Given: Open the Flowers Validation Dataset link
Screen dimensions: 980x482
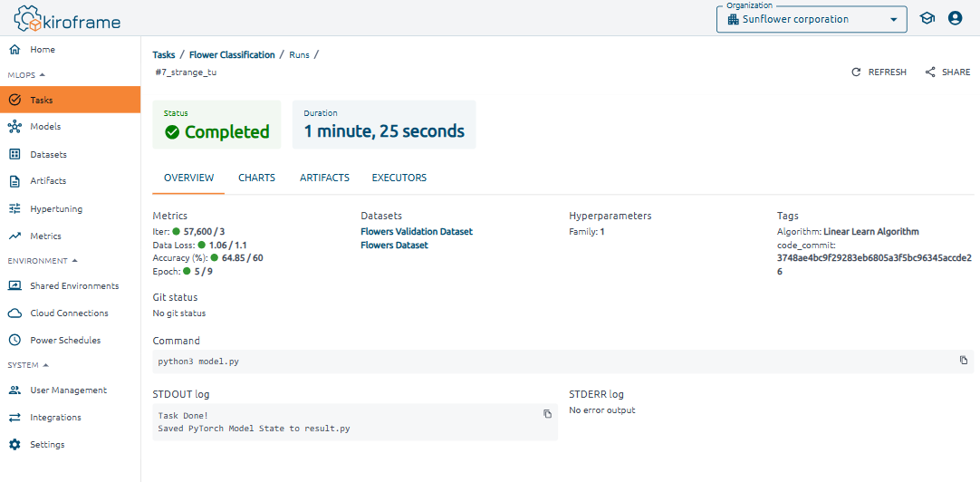Looking at the screenshot, I should click(x=417, y=232).
